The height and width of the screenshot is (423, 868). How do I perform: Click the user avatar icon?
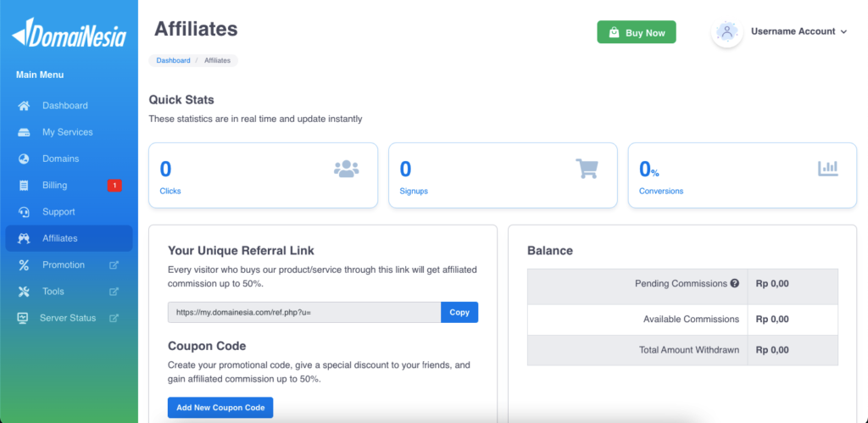coord(726,31)
